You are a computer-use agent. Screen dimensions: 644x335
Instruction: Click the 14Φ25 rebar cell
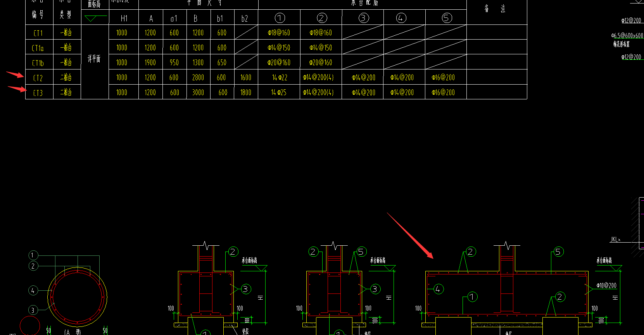pos(279,92)
